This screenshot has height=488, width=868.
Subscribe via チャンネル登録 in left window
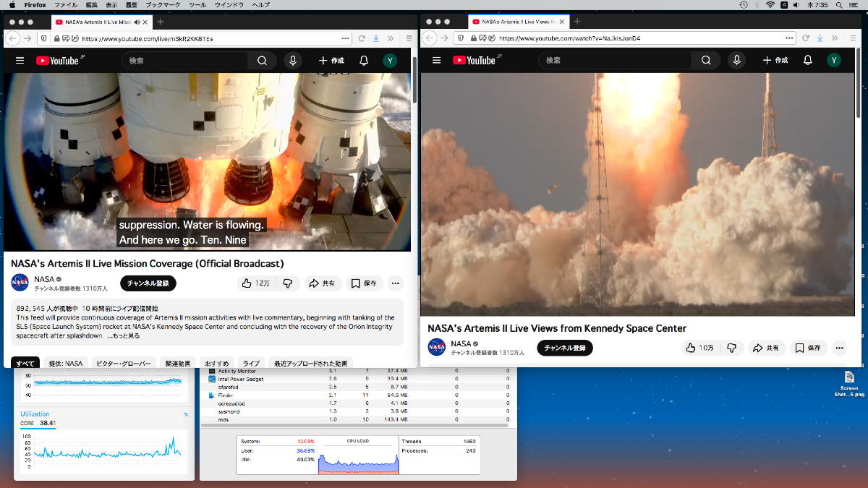pyautogui.click(x=148, y=283)
